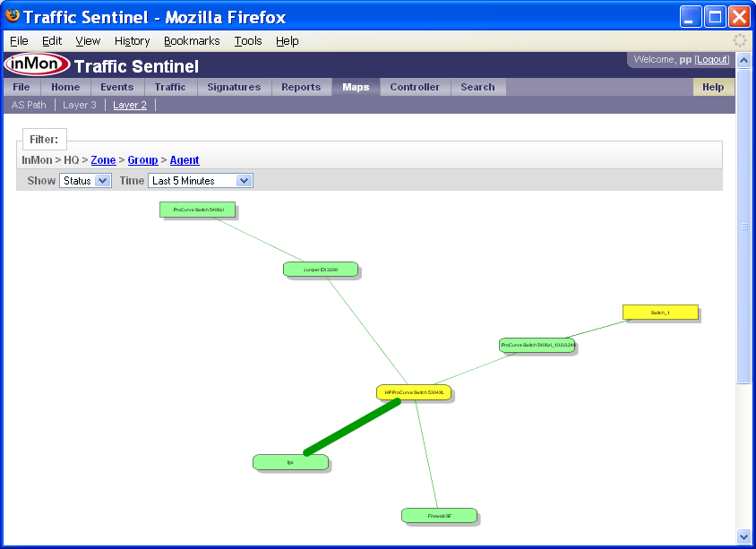Click the thick green link above fgs
The width and height of the screenshot is (756, 549).
pos(352,427)
